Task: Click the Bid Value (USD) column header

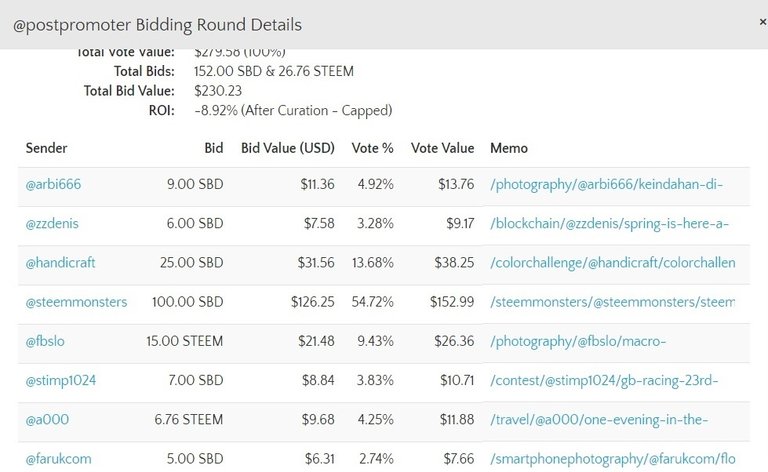Action: point(288,148)
